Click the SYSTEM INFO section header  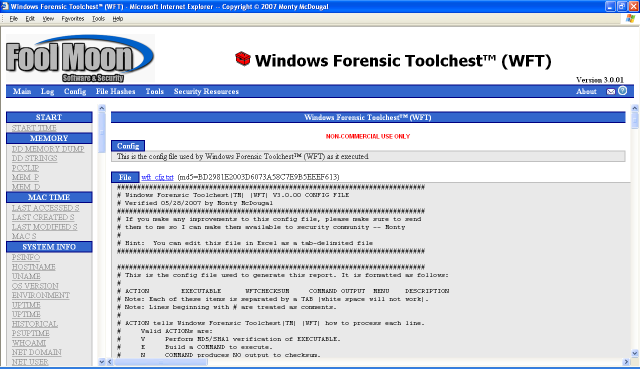tap(49, 247)
